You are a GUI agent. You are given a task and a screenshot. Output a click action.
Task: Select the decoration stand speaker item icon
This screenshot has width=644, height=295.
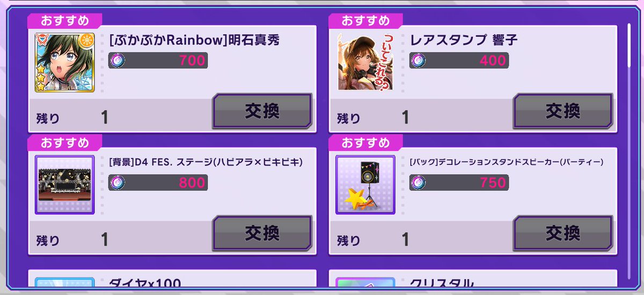click(365, 185)
